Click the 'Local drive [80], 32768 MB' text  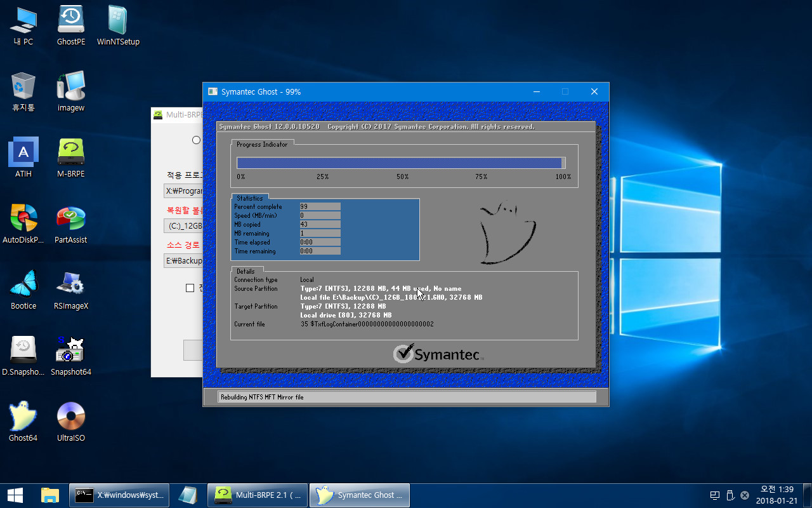(346, 315)
